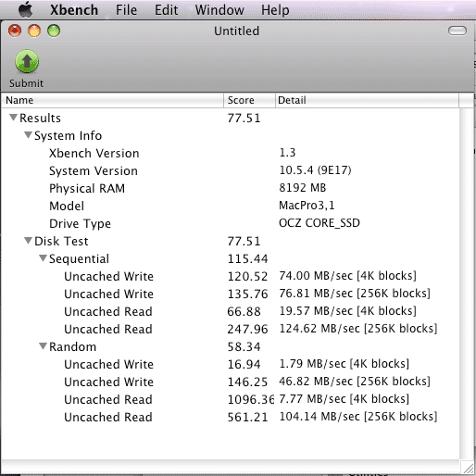
Task: Select Uncached Write row scoring 16.94
Action: [x=231, y=364]
